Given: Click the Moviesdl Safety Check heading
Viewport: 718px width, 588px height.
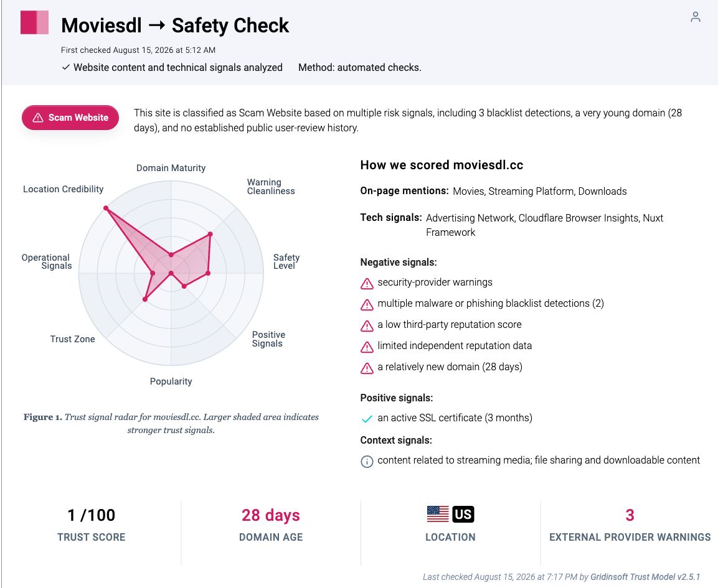Looking at the screenshot, I should 175,25.
